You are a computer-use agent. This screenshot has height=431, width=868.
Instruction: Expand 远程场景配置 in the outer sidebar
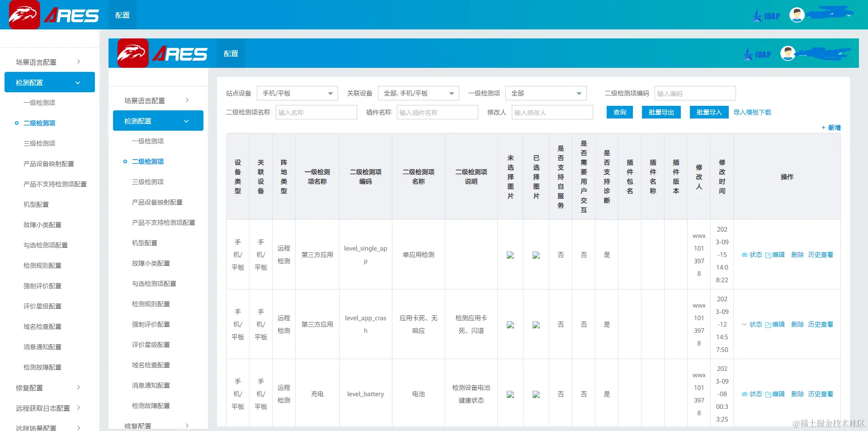50,427
